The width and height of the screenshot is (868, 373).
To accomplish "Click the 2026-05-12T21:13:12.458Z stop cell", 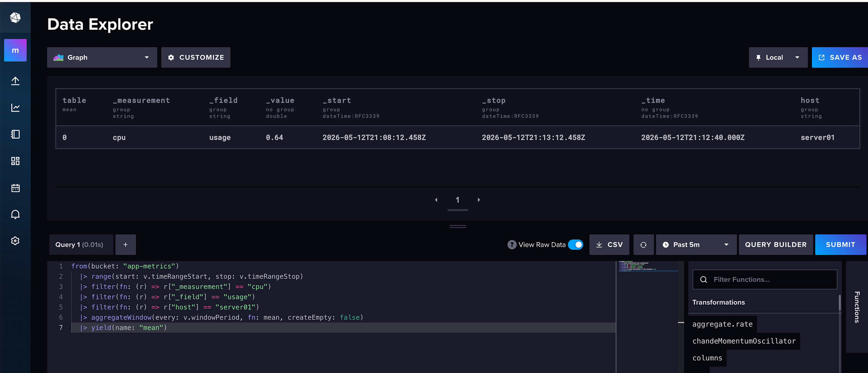I will (533, 138).
